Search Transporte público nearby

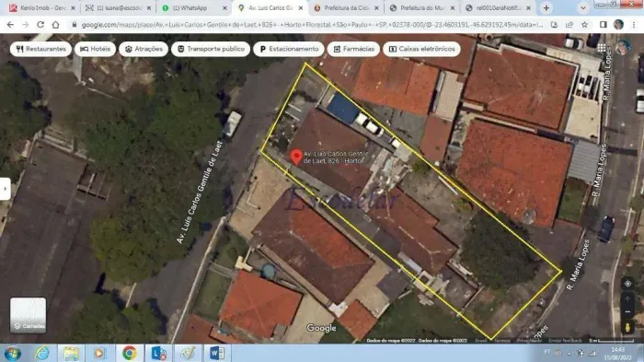tap(211, 49)
